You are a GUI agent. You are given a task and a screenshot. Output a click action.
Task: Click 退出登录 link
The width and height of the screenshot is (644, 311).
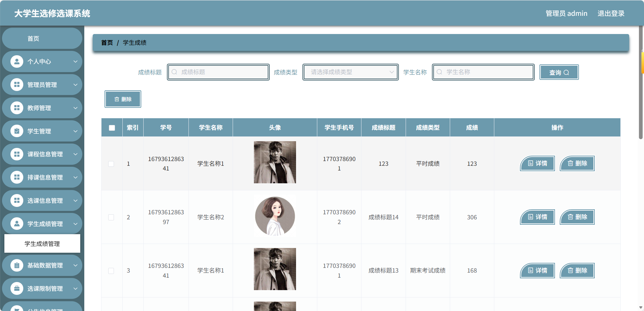[611, 13]
